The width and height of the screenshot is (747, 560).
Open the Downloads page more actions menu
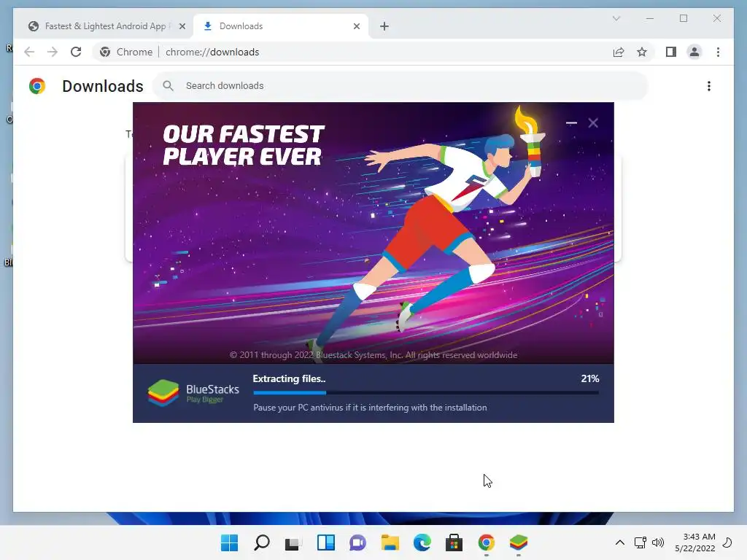709,86
